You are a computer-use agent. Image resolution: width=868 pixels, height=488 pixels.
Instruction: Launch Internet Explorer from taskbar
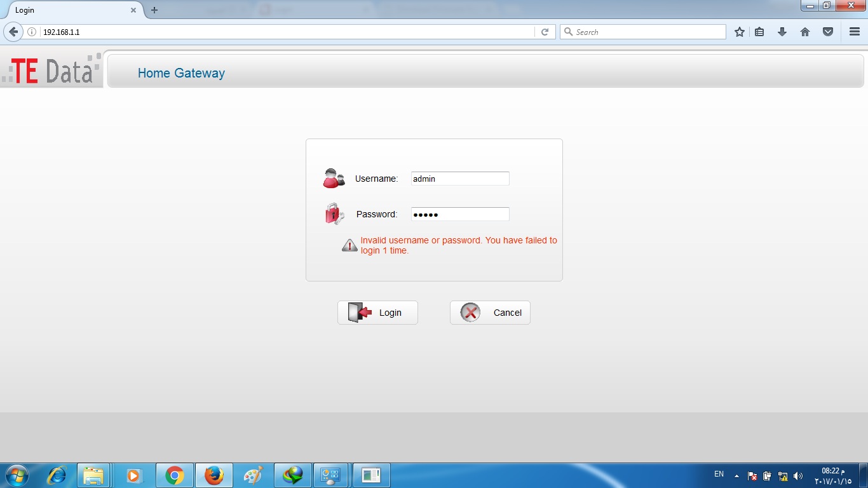[x=57, y=475]
